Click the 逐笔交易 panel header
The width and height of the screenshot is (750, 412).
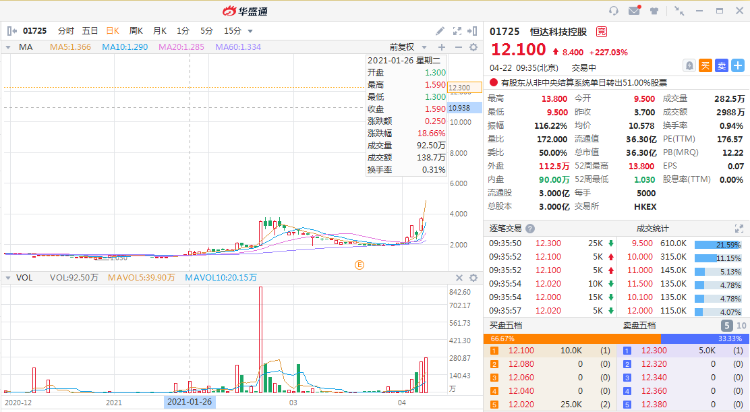coord(505,229)
